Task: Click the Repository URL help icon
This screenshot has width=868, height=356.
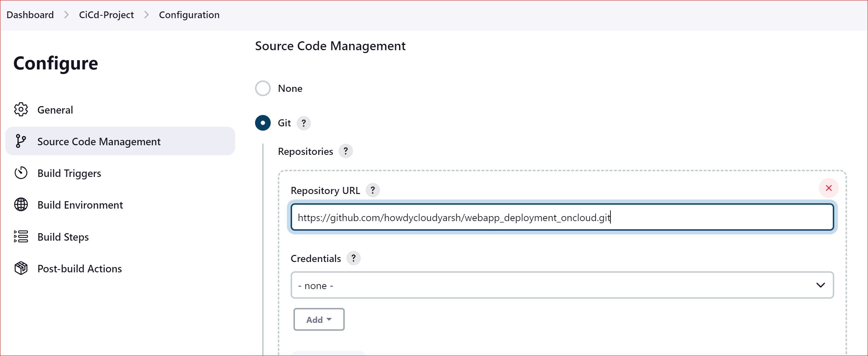Action: coord(372,190)
